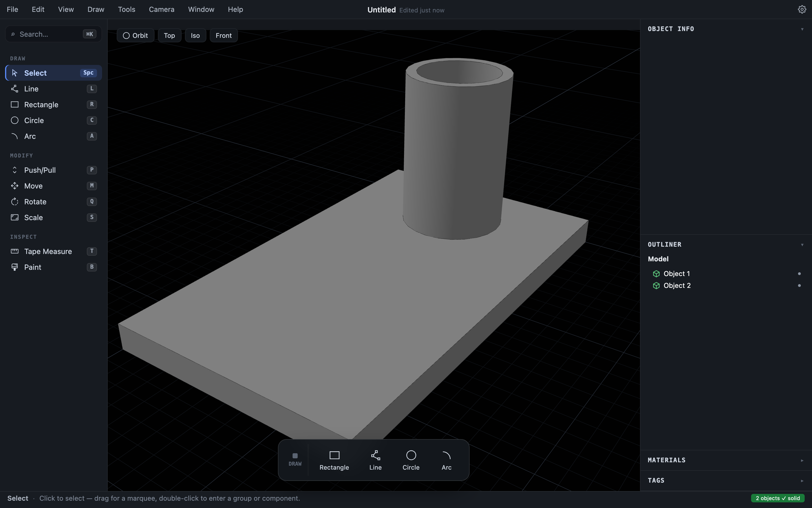Click Arc in the floating draw toolbar

447,460
